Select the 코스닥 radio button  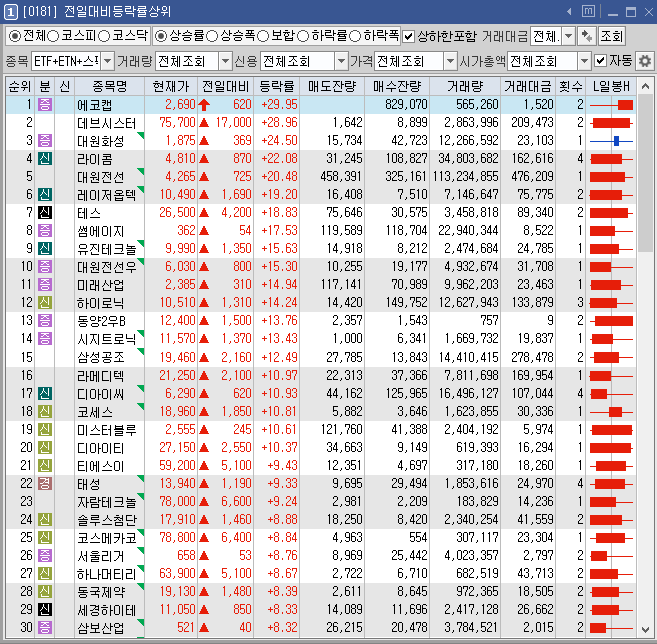click(103, 36)
